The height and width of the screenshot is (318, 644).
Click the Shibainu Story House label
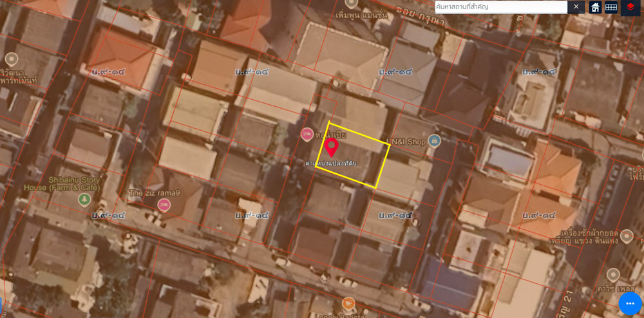(x=73, y=183)
